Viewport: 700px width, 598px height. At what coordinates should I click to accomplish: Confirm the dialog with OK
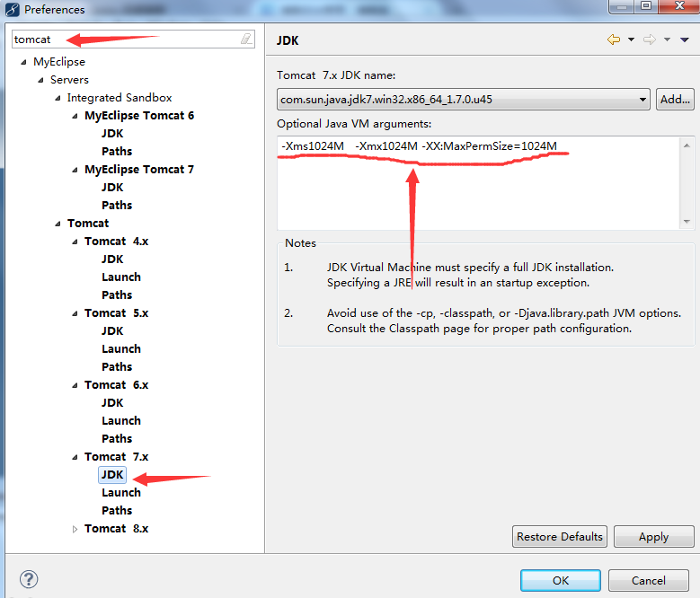point(560,580)
